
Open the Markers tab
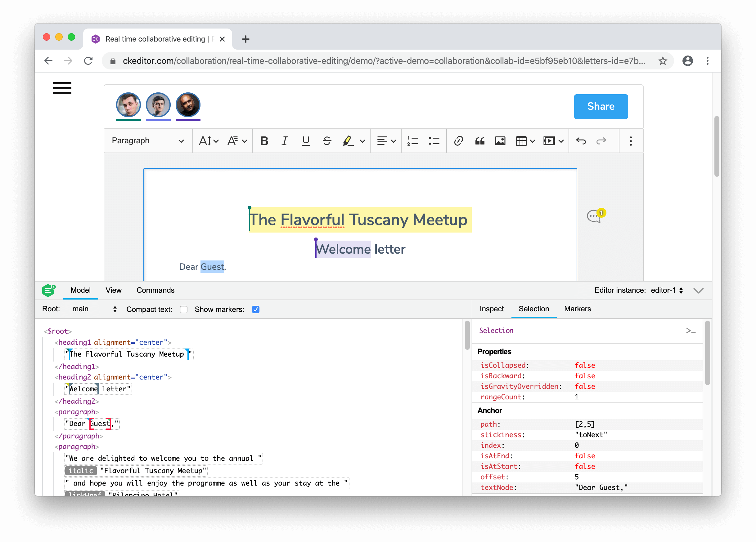coord(577,309)
